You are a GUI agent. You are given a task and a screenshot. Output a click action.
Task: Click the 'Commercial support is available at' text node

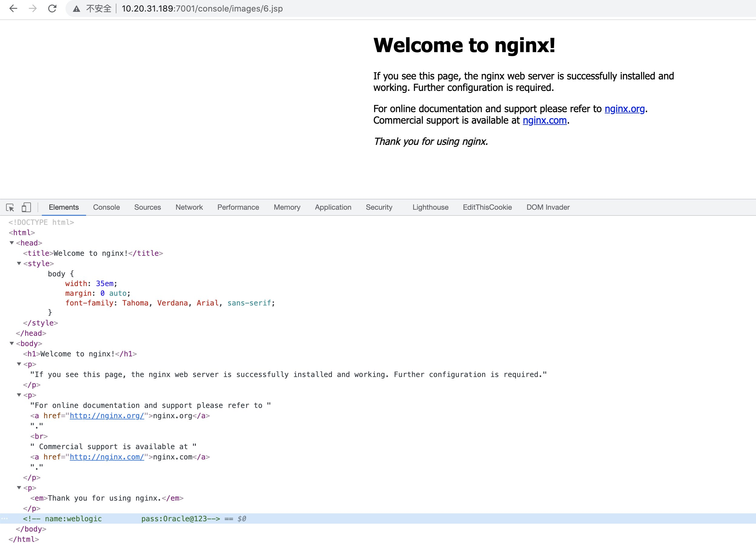pyautogui.click(x=113, y=447)
